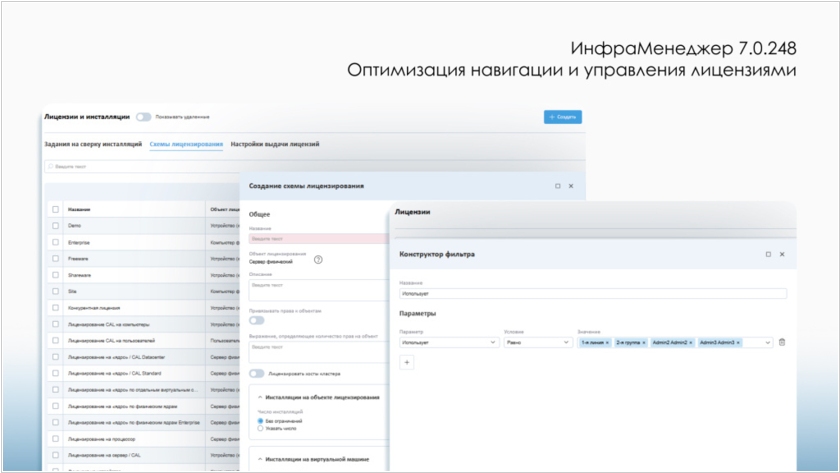Open 'Настройки выдачи лицензий' tab
The width and height of the screenshot is (840, 473).
coord(275,144)
